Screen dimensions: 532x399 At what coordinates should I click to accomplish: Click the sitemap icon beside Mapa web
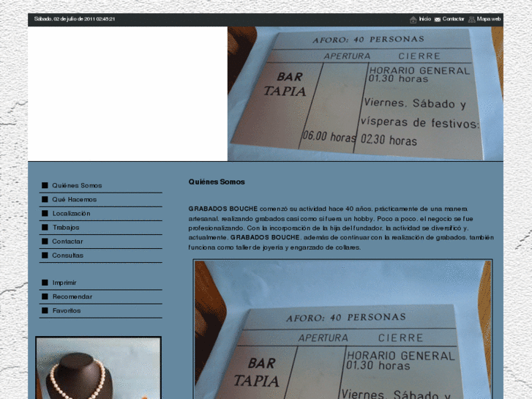[471, 20]
